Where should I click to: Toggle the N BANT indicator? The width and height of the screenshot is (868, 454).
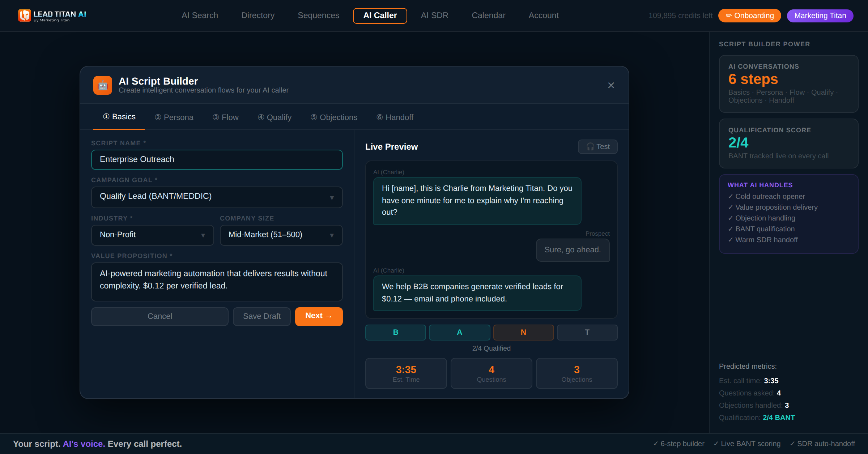coord(523,332)
